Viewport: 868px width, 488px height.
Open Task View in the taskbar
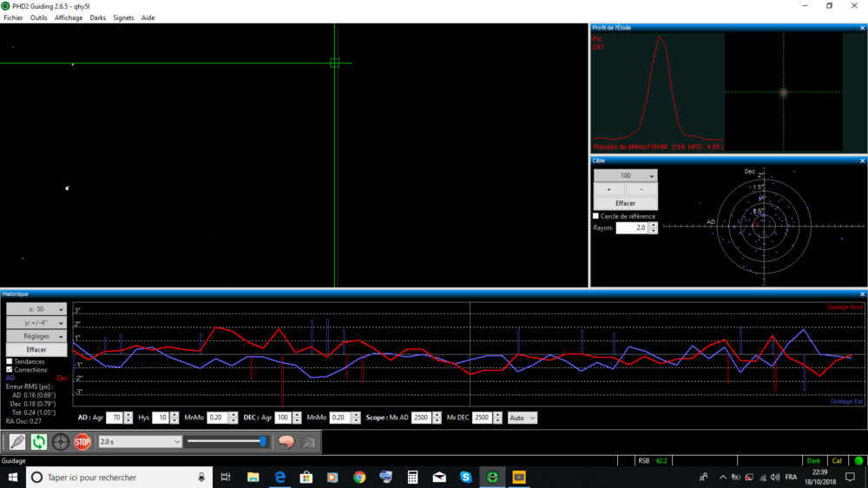pyautogui.click(x=226, y=477)
